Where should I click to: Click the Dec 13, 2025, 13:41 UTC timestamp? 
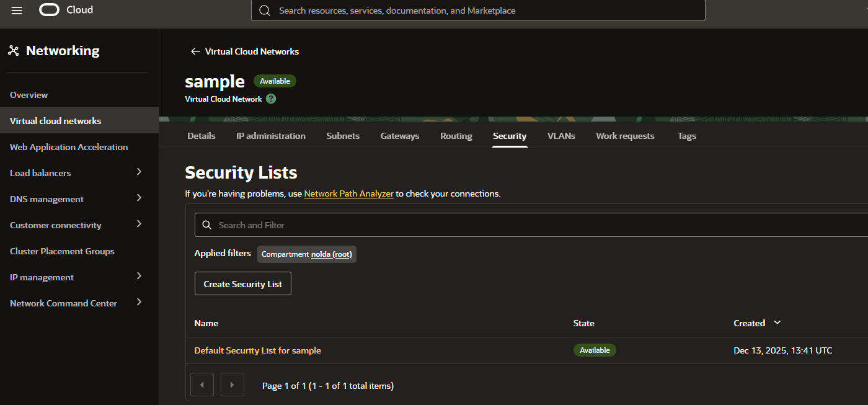coord(782,350)
